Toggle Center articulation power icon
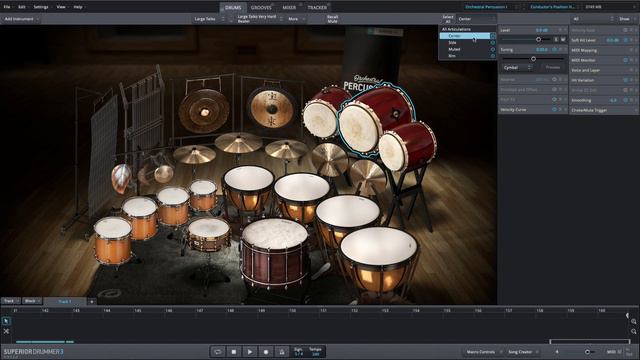Screen dimensions: 640x360 point(493,36)
